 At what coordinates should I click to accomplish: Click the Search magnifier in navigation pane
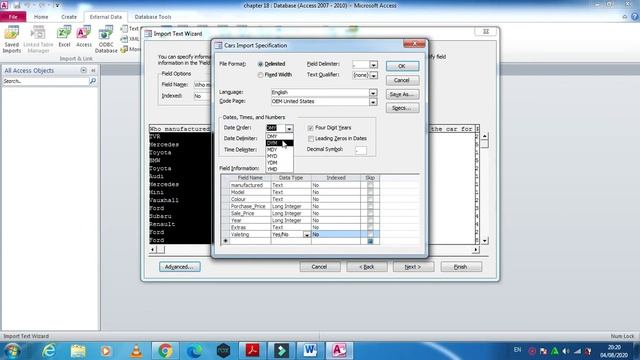tap(93, 81)
